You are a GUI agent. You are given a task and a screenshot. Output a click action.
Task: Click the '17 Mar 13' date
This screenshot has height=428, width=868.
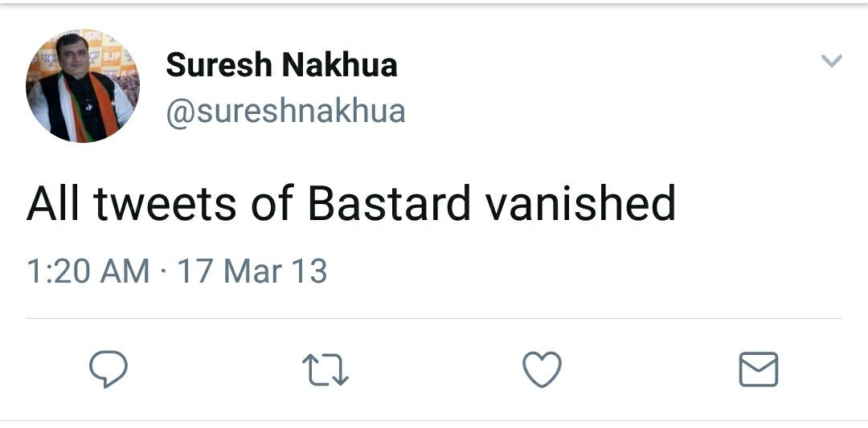pyautogui.click(x=252, y=271)
